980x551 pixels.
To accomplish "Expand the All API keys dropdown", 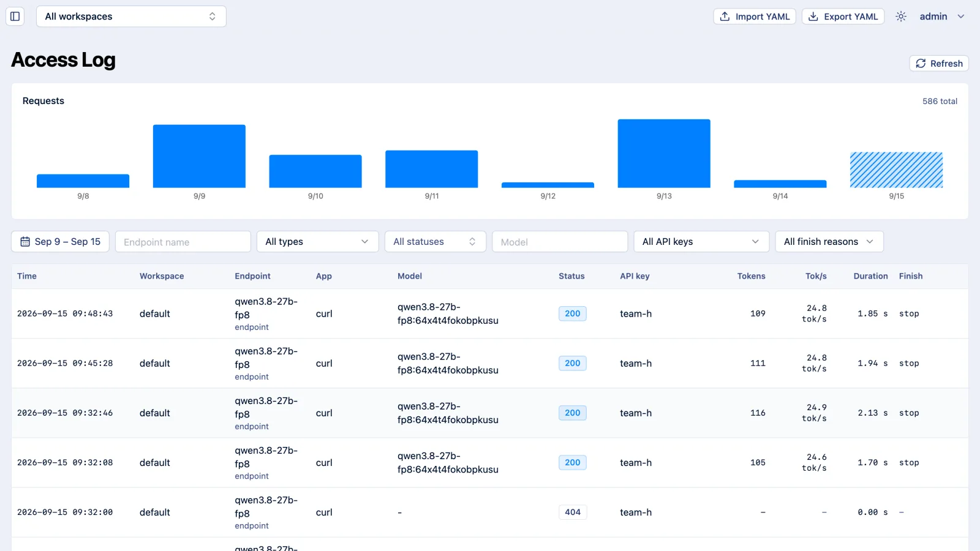I will pos(701,242).
